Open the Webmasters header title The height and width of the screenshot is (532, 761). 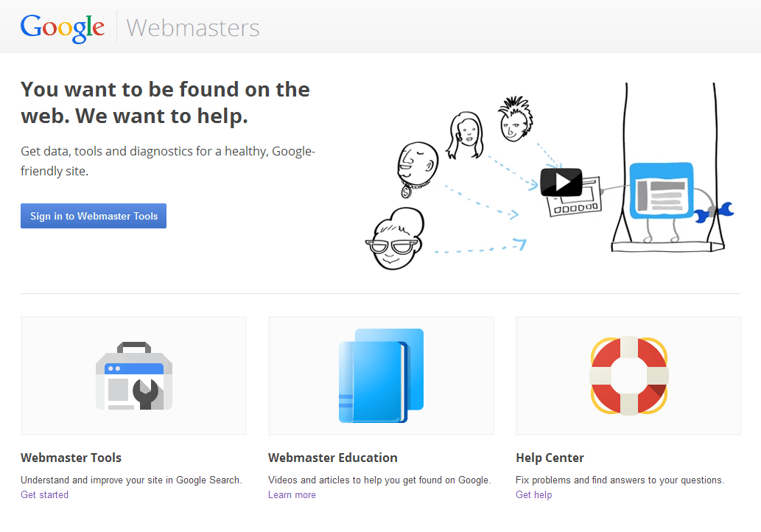click(193, 28)
